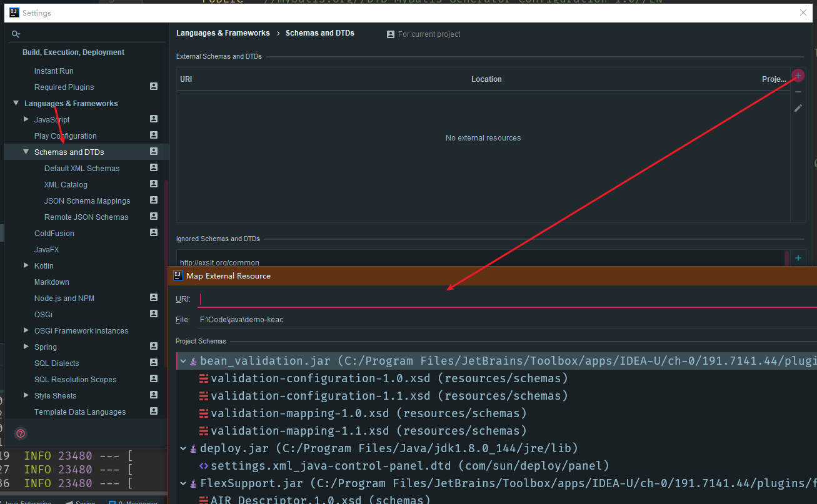Click the project icon beside Required Plugins
Screen dimensions: 817x504
(x=154, y=86)
